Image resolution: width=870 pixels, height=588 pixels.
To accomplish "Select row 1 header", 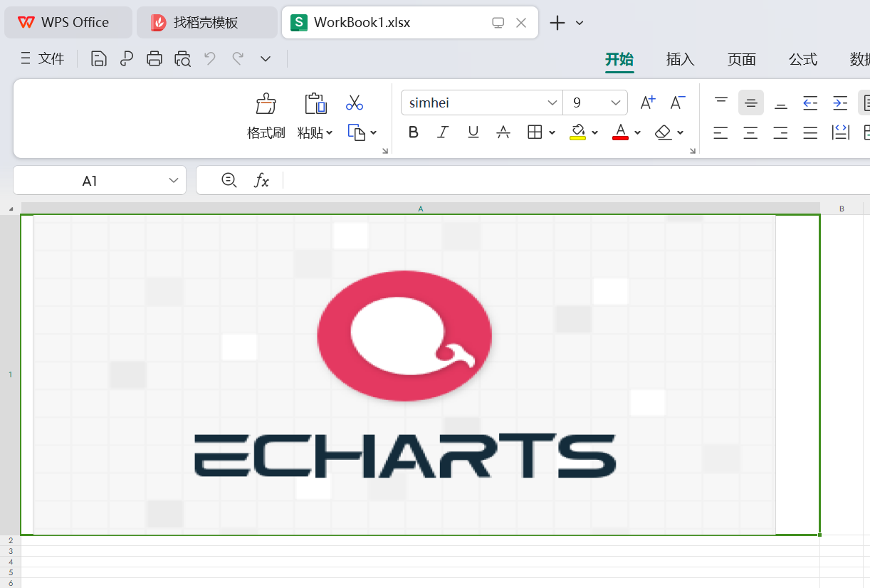I will click(10, 374).
